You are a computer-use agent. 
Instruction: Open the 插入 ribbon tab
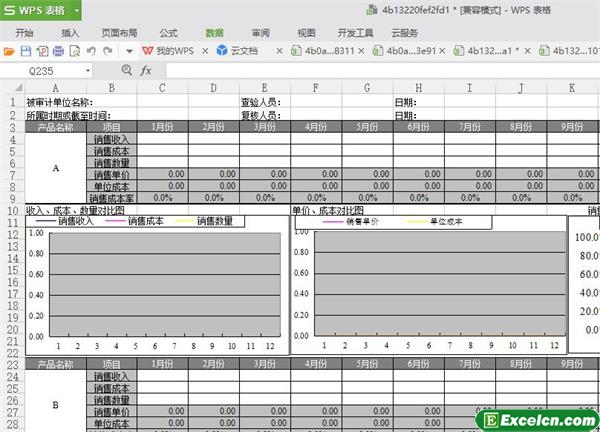coord(71,31)
